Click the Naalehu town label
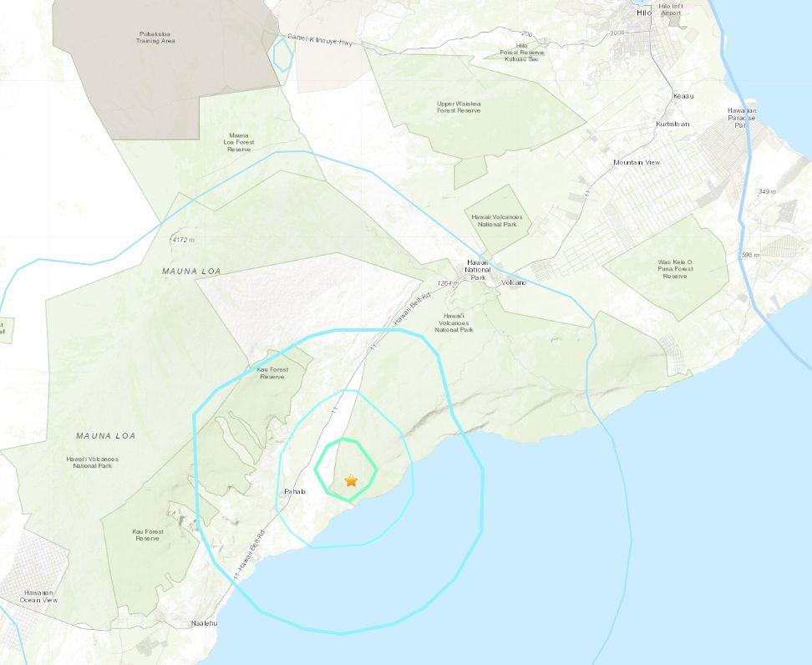This screenshot has height=665, width=812. pos(205,623)
